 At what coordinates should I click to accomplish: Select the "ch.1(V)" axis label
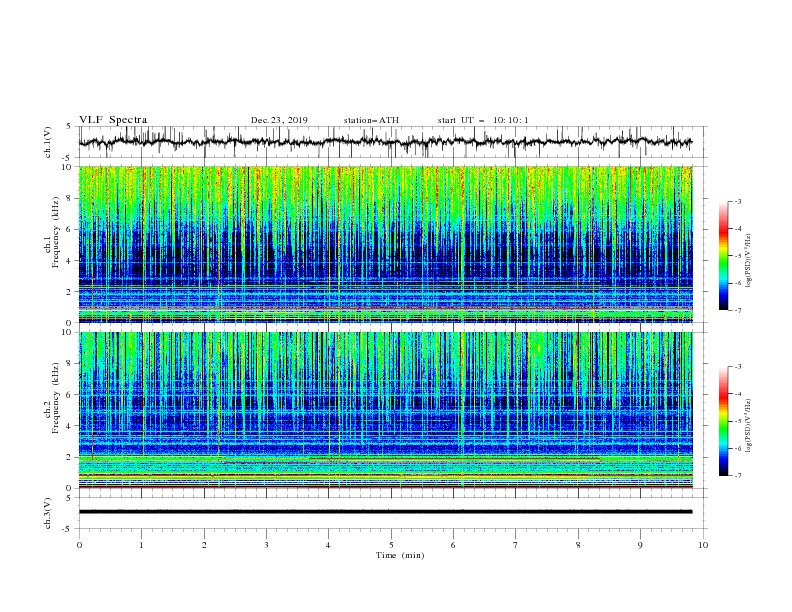[x=48, y=142]
